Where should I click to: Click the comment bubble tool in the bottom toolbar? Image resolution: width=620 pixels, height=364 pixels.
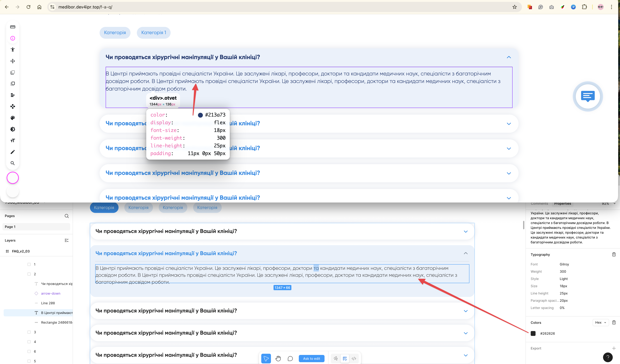(x=290, y=358)
